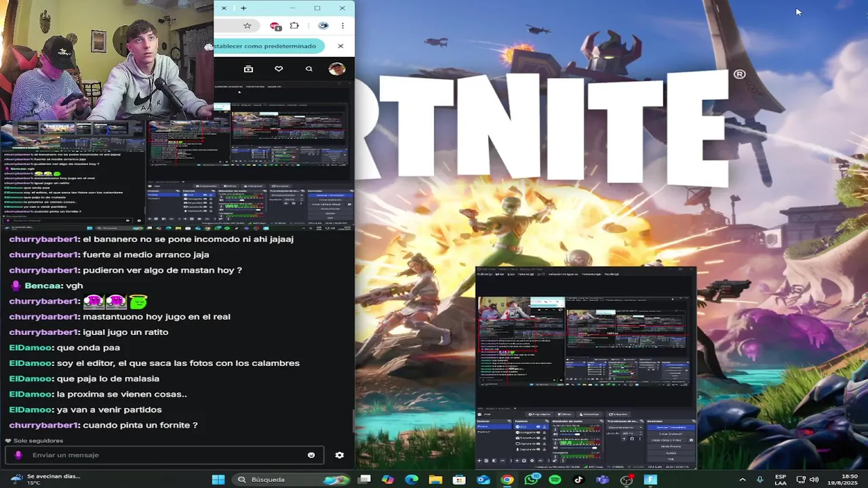Toggle lock on selected OBS source
The height and width of the screenshot is (488, 868).
point(545,427)
